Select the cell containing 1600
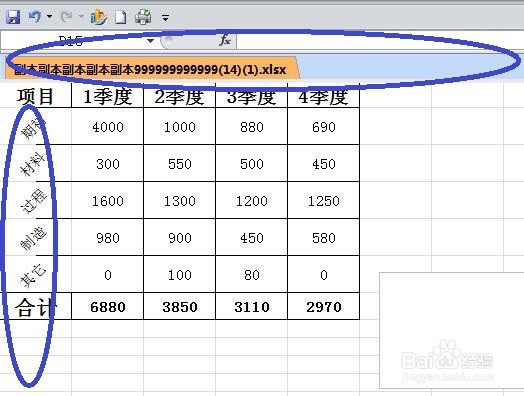This screenshot has height=396, width=524. [108, 201]
